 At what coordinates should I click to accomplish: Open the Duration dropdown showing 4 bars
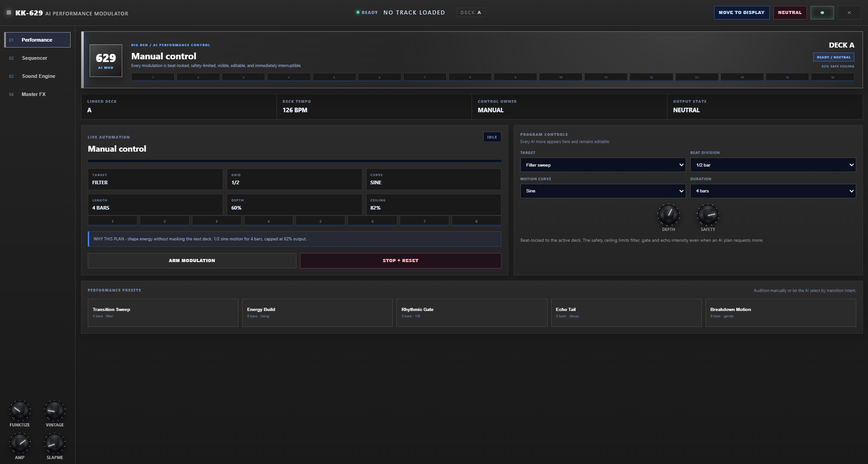(773, 191)
